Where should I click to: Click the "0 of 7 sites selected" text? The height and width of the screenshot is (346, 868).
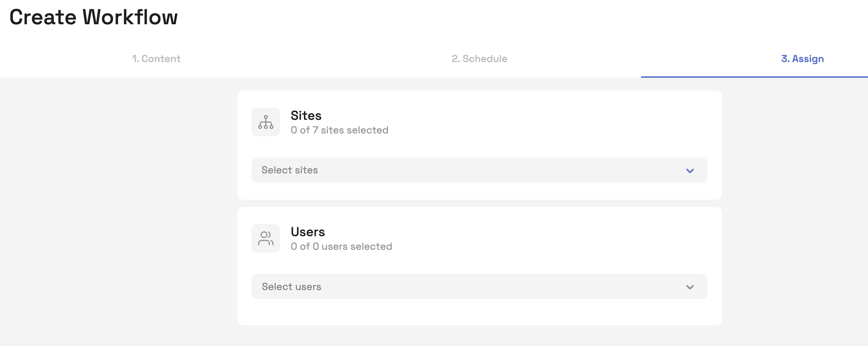(339, 130)
